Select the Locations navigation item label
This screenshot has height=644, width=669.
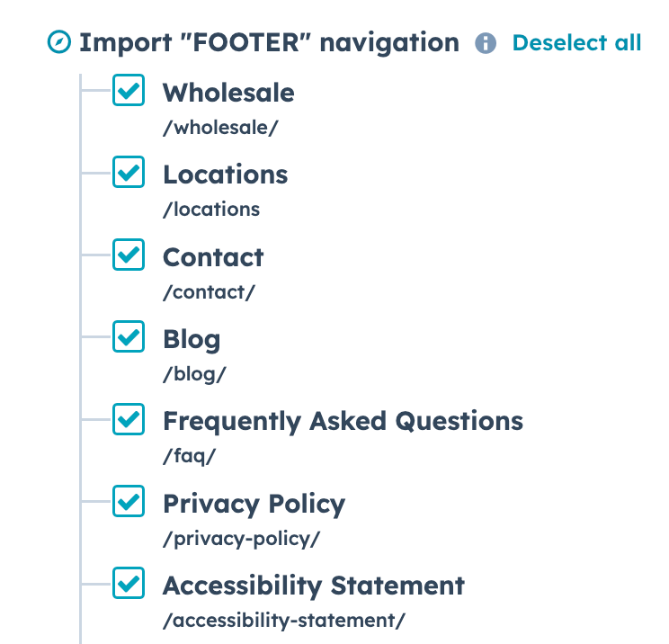(225, 174)
